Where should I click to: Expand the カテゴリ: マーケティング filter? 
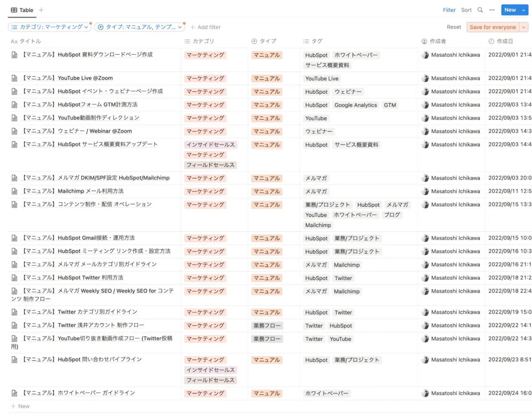50,27
